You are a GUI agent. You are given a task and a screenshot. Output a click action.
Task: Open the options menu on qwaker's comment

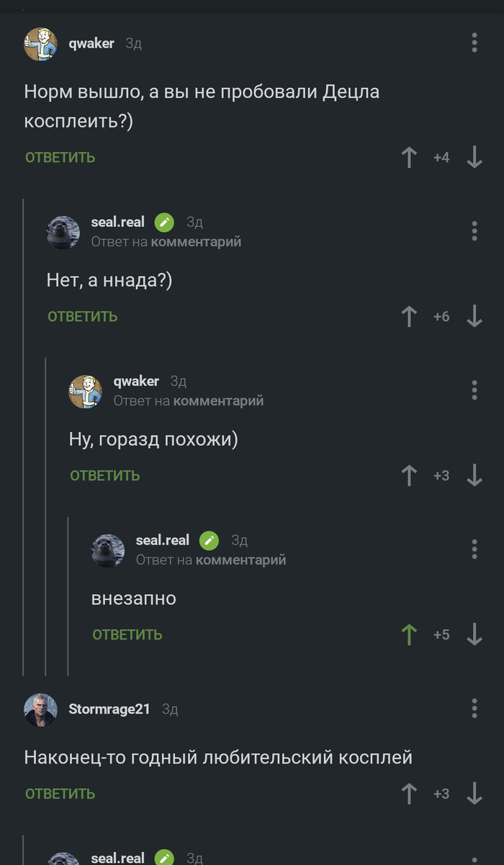pos(474,42)
